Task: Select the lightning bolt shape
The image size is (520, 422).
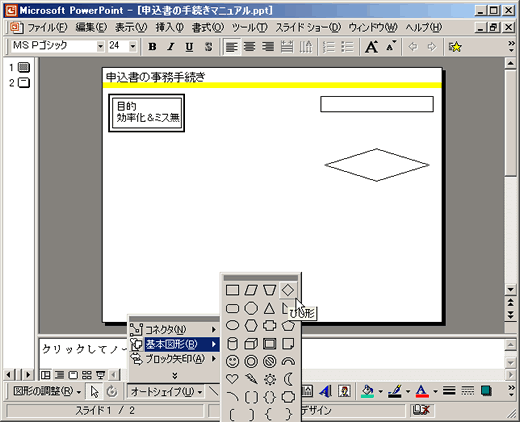Action: [251, 379]
